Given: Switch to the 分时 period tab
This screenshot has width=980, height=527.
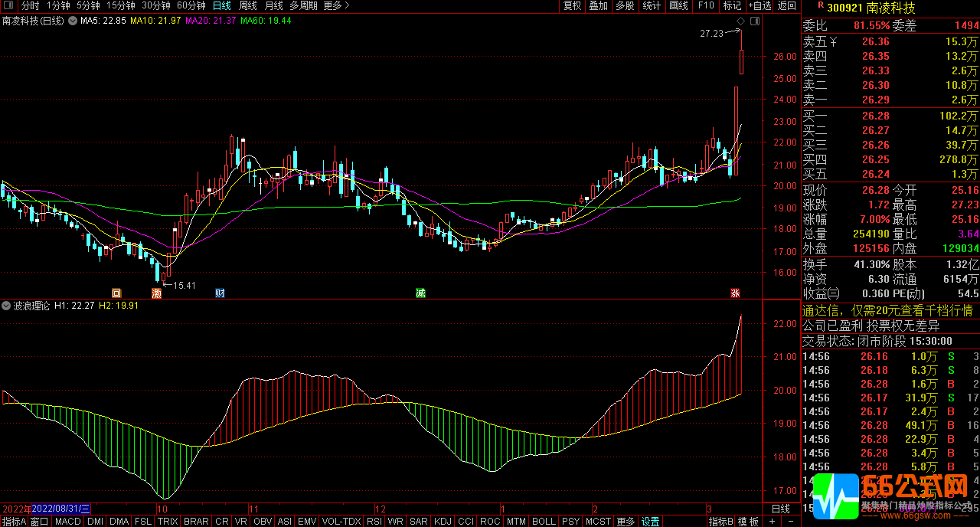Looking at the screenshot, I should point(30,5).
